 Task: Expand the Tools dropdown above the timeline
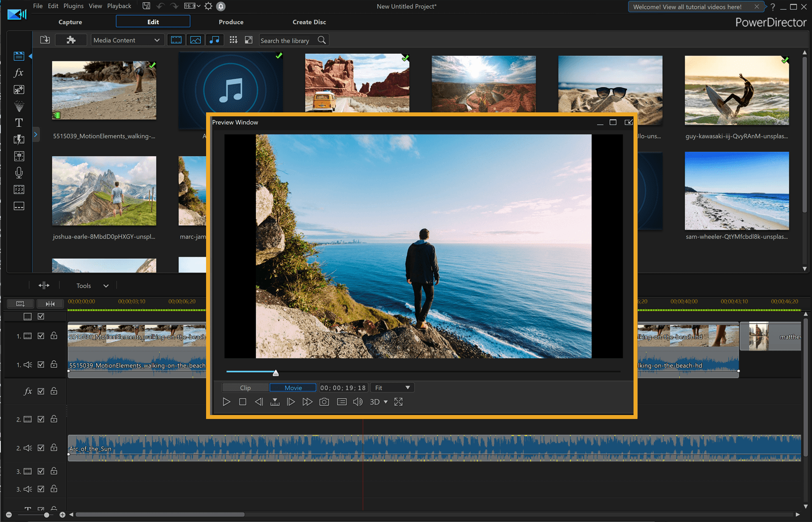[x=92, y=286]
